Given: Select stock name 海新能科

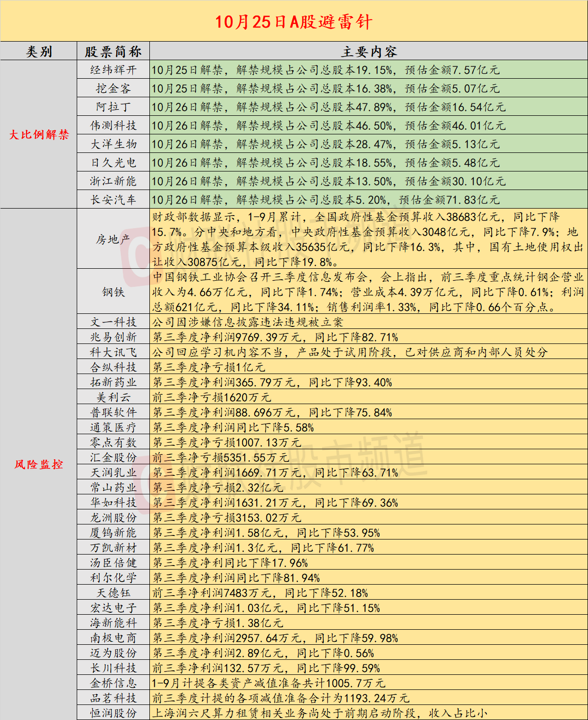Looking at the screenshot, I should click(113, 623).
